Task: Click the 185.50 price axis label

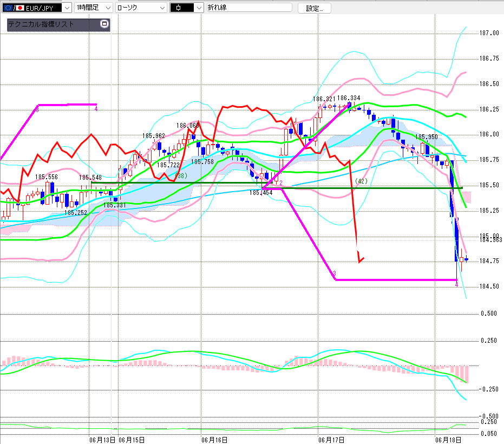Action: [x=489, y=185]
